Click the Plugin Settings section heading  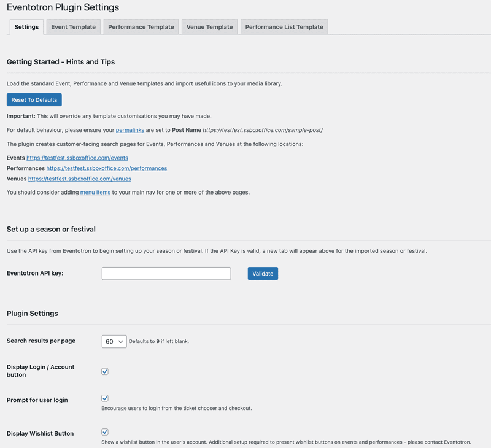(33, 314)
